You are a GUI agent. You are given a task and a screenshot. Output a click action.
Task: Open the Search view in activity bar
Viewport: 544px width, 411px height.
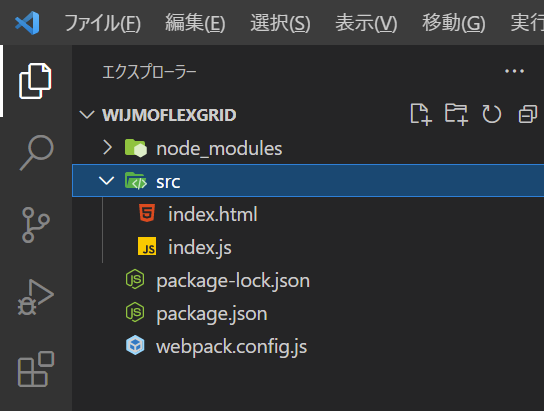click(x=36, y=153)
